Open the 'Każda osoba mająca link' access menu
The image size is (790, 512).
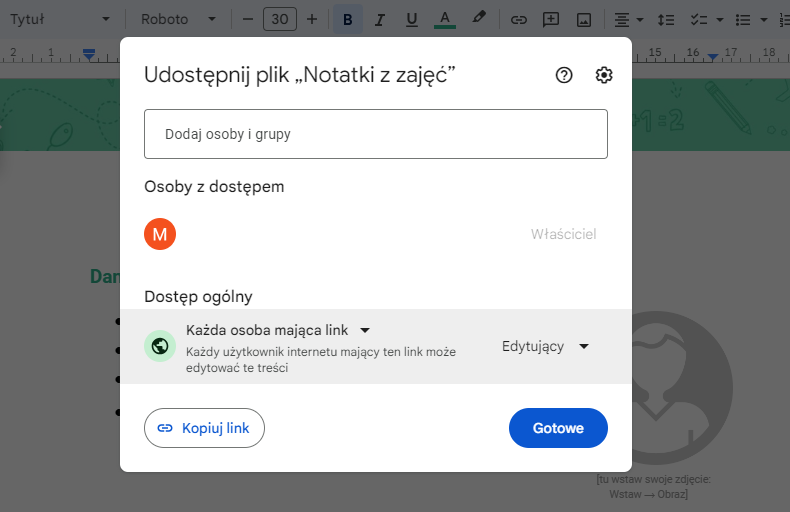coord(278,330)
